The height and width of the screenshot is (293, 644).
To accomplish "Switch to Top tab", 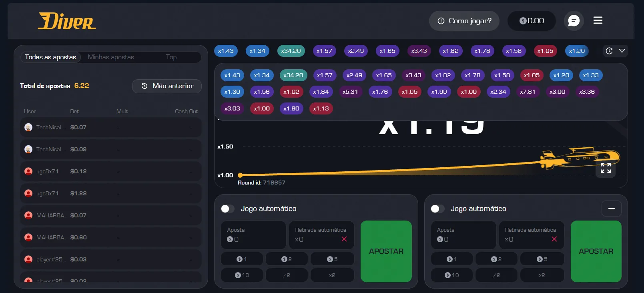I will (171, 57).
